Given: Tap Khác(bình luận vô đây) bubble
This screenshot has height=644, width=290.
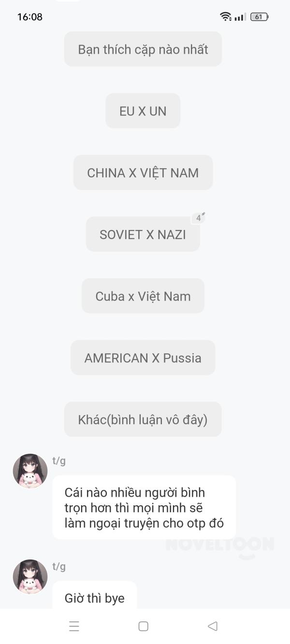Looking at the screenshot, I should (143, 419).
